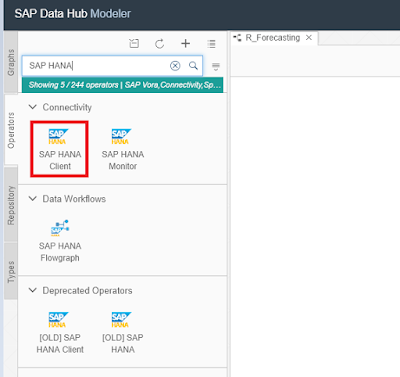Clear the operator search text

(x=175, y=66)
